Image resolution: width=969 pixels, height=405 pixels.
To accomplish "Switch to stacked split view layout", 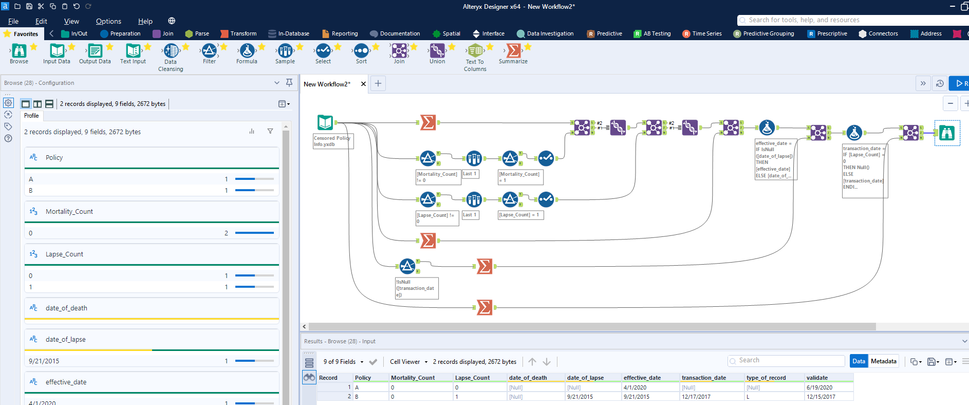I will pyautogui.click(x=49, y=104).
